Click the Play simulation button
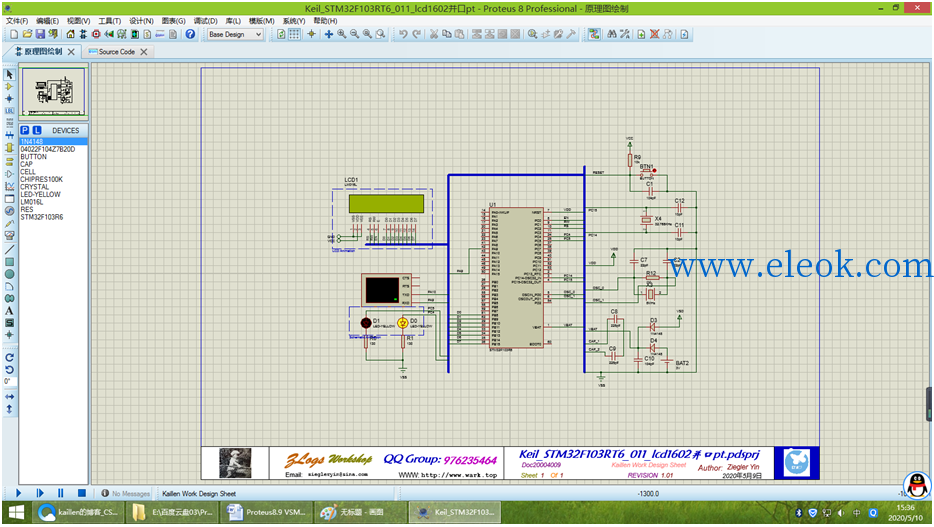The height and width of the screenshot is (527, 934). (x=18, y=493)
